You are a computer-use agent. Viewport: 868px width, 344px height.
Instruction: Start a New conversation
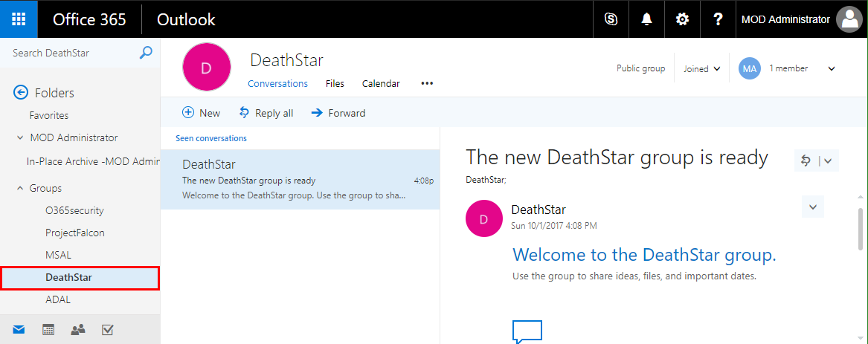click(x=202, y=113)
